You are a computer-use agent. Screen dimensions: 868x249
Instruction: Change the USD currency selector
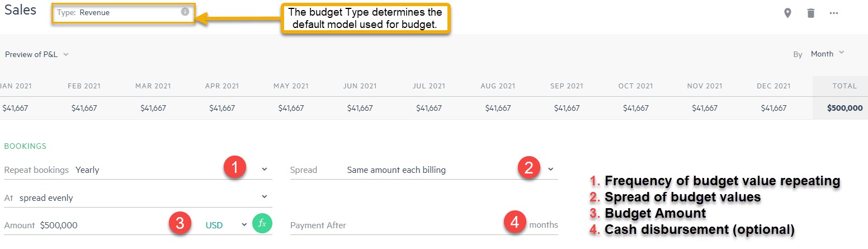point(226,225)
